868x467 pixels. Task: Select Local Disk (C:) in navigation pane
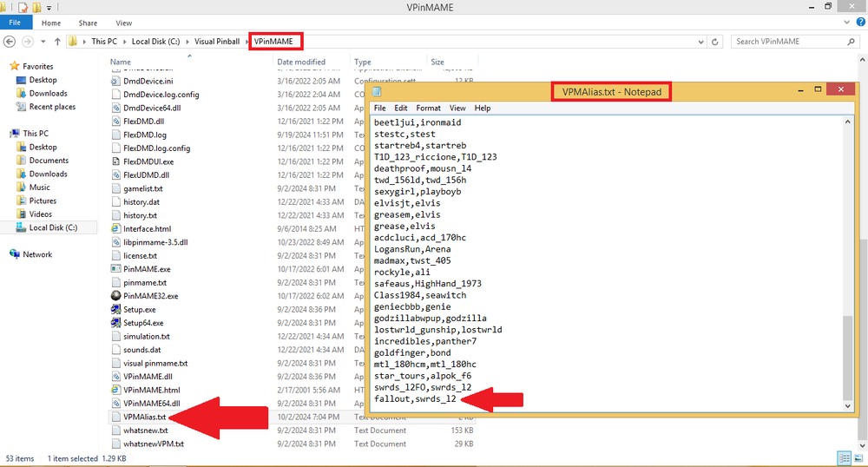click(x=53, y=227)
